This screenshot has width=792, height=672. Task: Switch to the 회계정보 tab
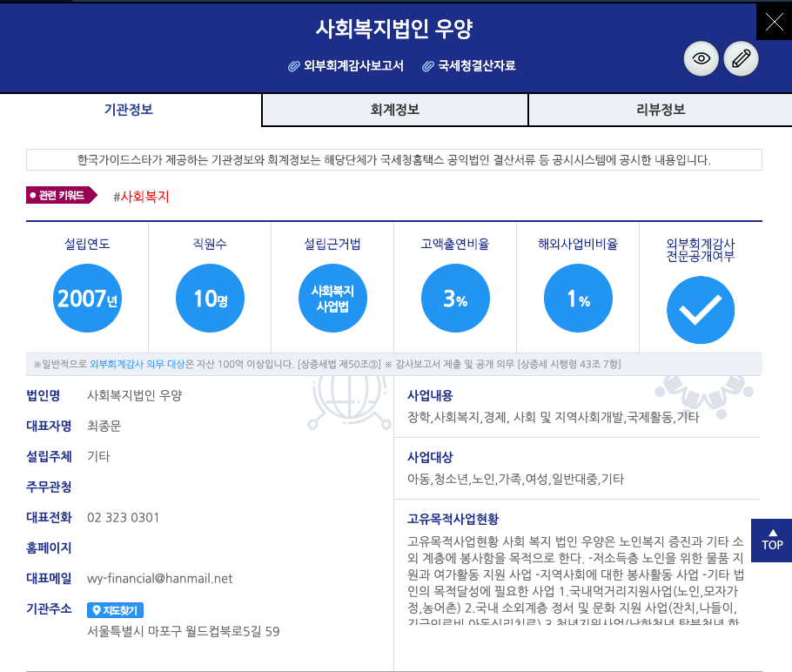point(395,110)
